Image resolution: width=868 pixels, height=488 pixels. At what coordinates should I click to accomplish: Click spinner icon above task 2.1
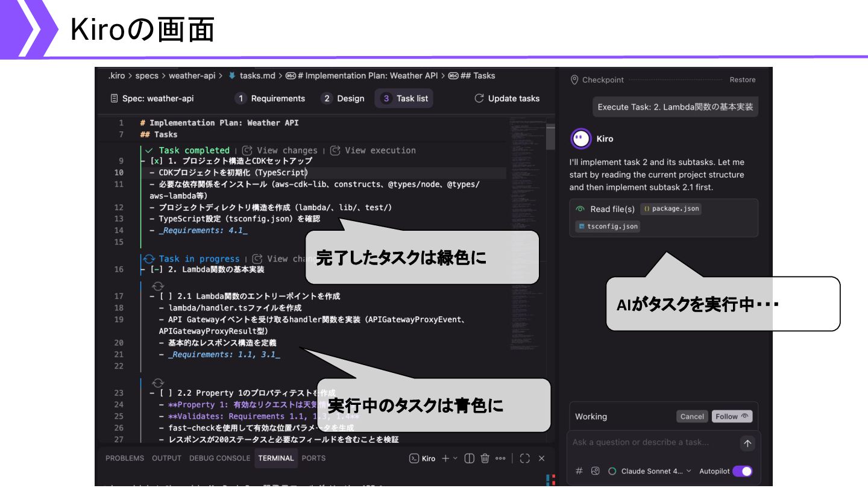[x=159, y=286]
